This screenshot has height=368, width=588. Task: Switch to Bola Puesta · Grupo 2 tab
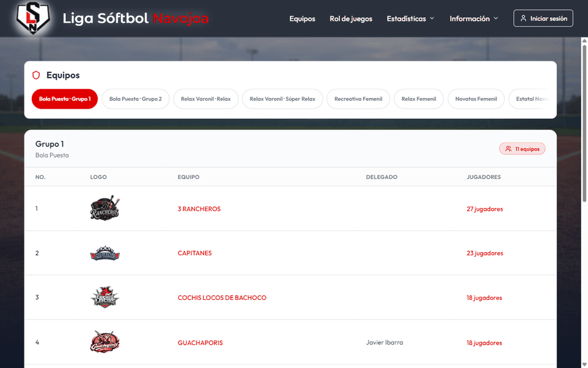(x=135, y=99)
